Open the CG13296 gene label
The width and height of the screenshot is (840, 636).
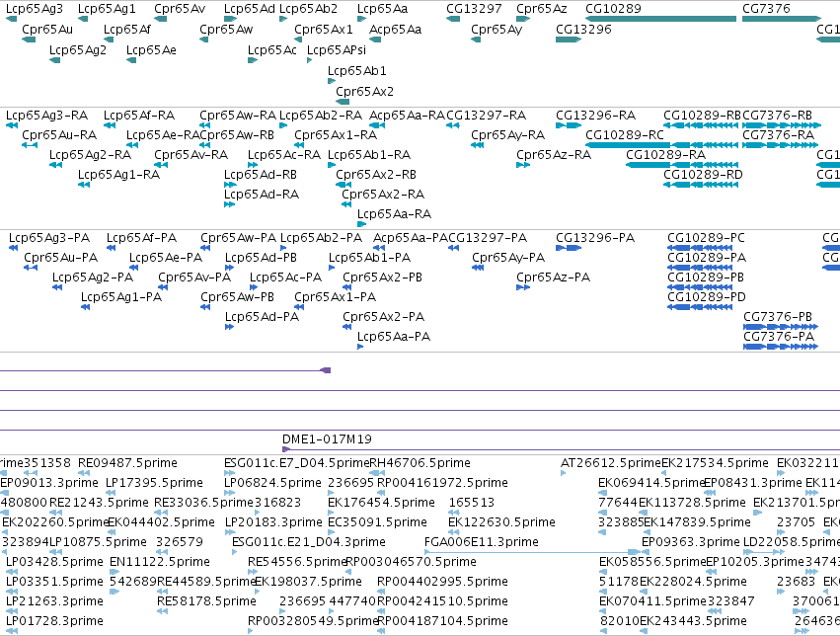click(583, 30)
